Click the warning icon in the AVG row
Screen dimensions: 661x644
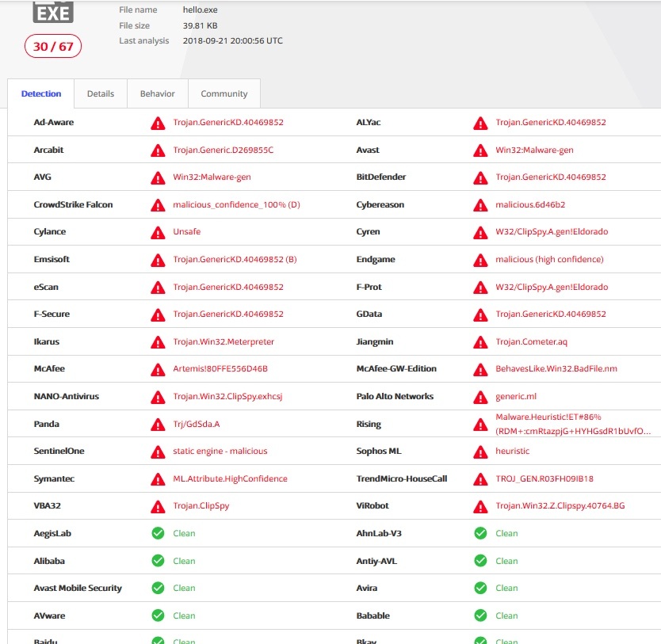pyautogui.click(x=158, y=177)
